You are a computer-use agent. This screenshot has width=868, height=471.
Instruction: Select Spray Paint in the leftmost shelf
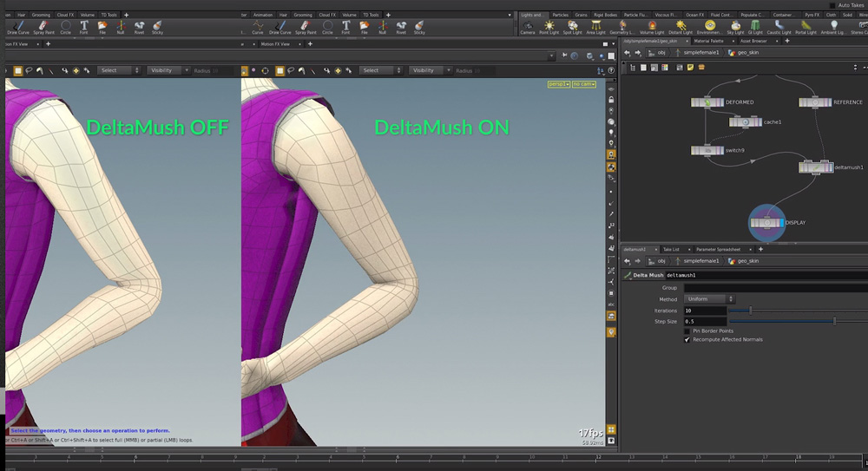tap(43, 28)
